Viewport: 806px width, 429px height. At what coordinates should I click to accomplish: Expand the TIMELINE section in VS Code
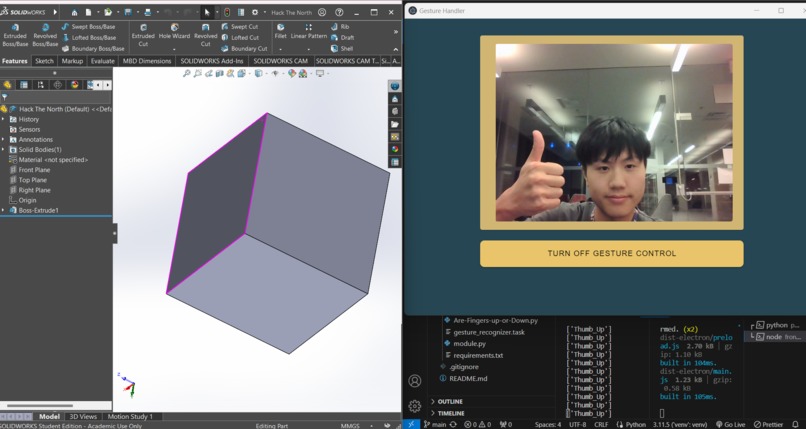[x=448, y=413]
